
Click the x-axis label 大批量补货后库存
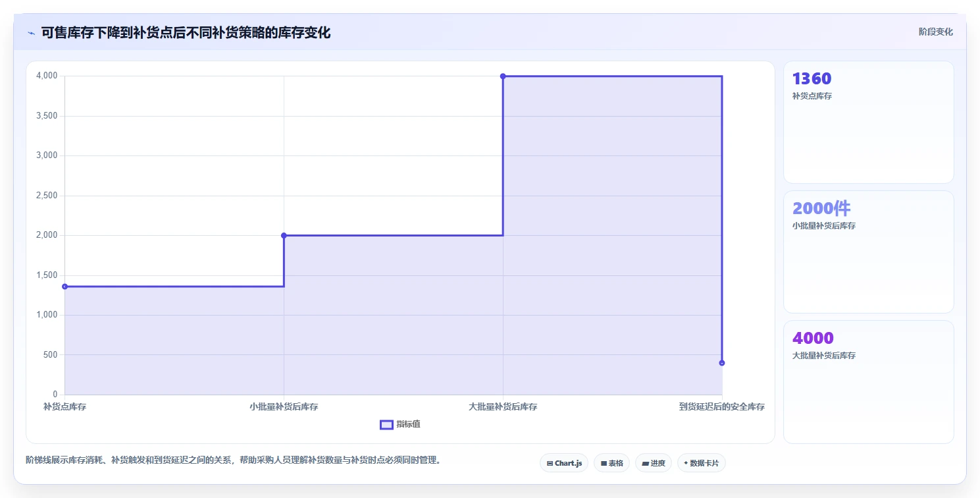click(x=503, y=406)
